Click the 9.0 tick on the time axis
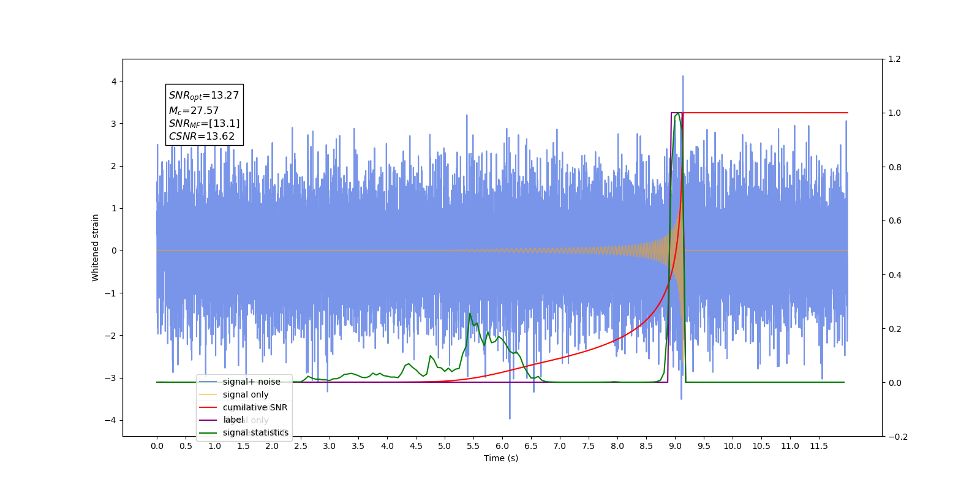 675,446
